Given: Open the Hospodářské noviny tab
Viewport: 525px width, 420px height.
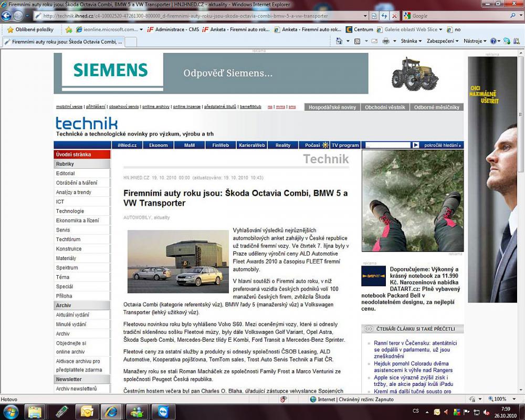Looking at the screenshot, I should 332,107.
